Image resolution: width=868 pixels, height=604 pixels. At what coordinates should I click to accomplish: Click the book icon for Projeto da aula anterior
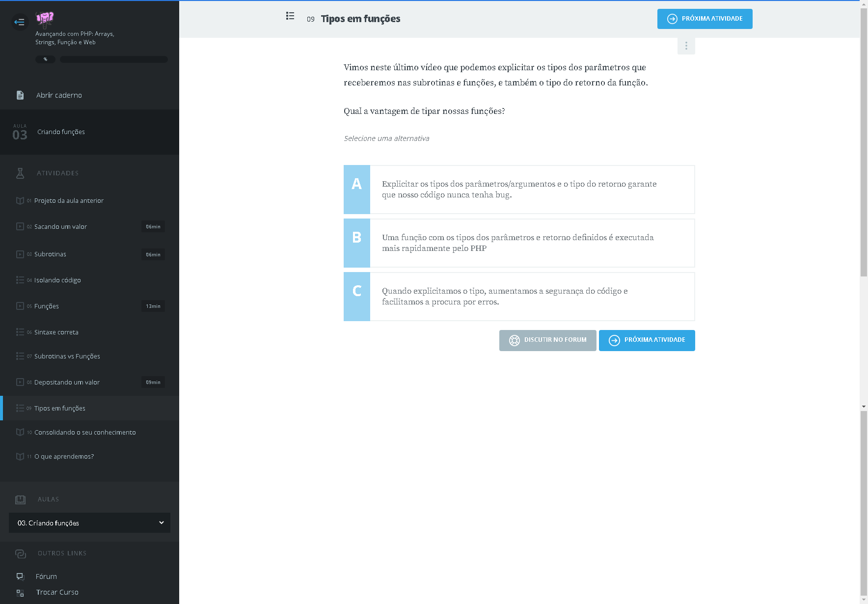tap(20, 200)
